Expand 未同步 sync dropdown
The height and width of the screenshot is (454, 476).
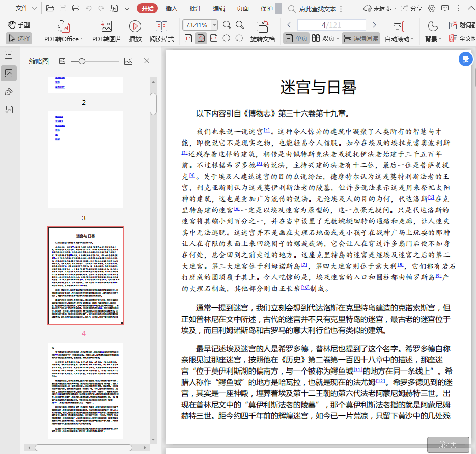[x=395, y=9]
